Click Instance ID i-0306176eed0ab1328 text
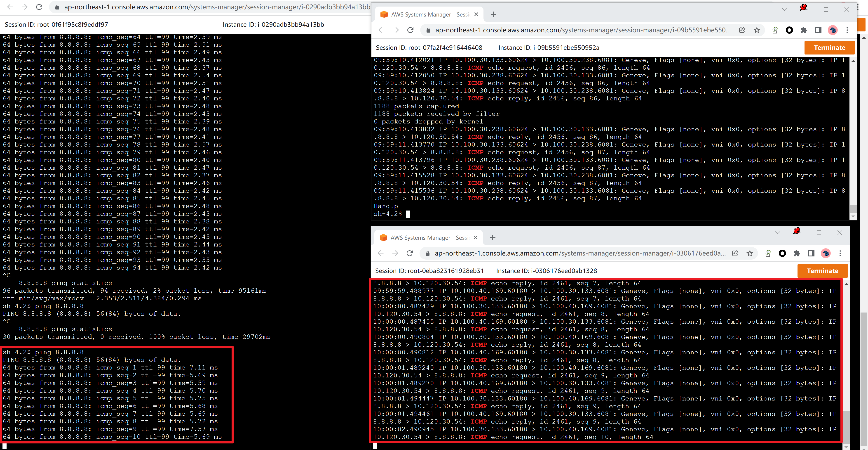Screen dimensions: 868x450 click(x=546, y=270)
